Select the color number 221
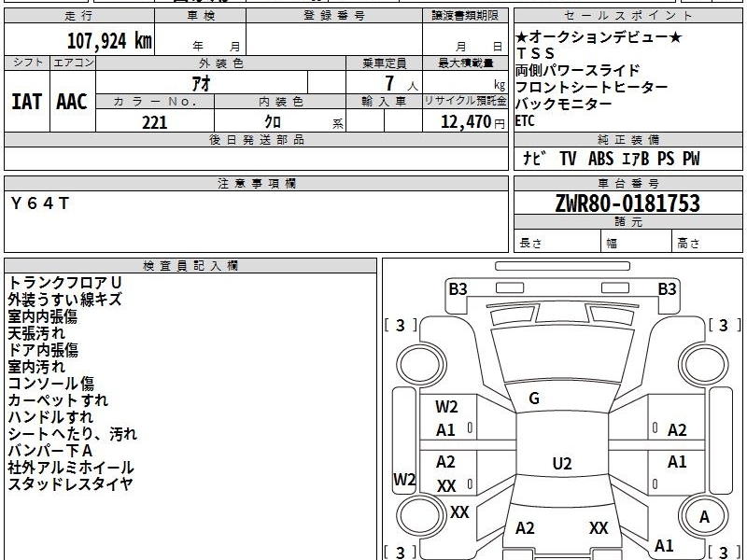The height and width of the screenshot is (560, 747). [x=155, y=122]
